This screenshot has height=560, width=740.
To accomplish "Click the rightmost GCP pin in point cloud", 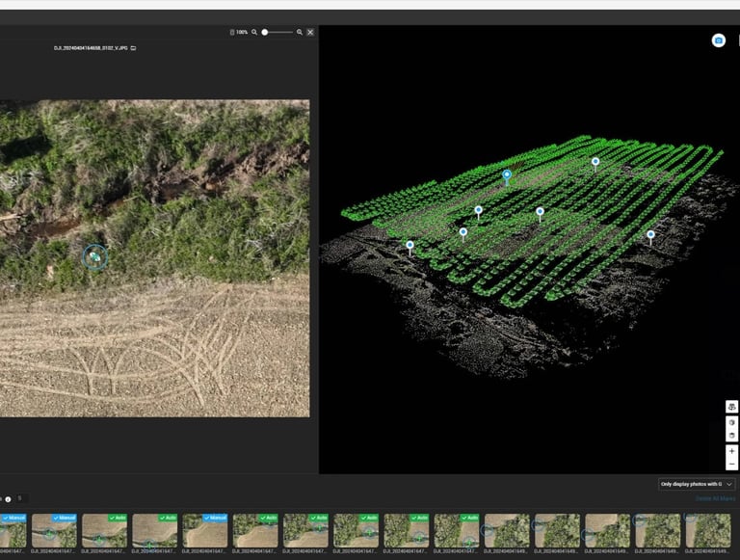I will tap(650, 234).
